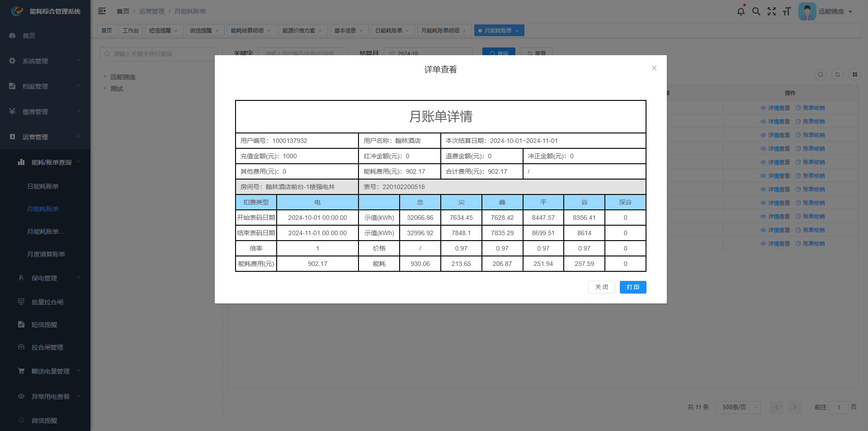Switch to the 日能耗账单 tab
The width and height of the screenshot is (868, 431).
(x=388, y=30)
